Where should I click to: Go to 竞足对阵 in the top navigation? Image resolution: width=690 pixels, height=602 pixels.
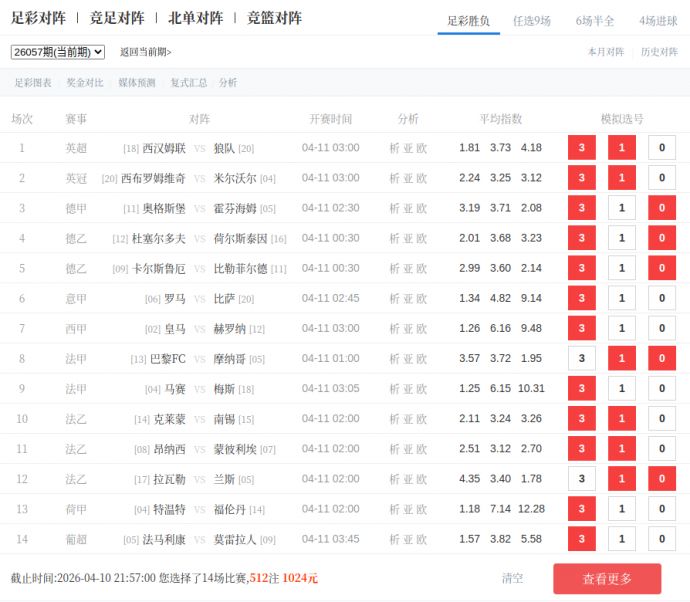[117, 18]
